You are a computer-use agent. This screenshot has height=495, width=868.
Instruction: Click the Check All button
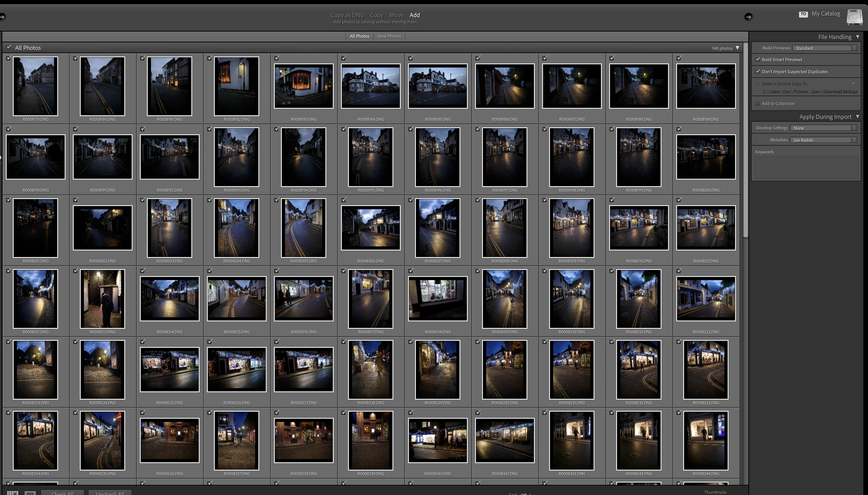pos(63,493)
